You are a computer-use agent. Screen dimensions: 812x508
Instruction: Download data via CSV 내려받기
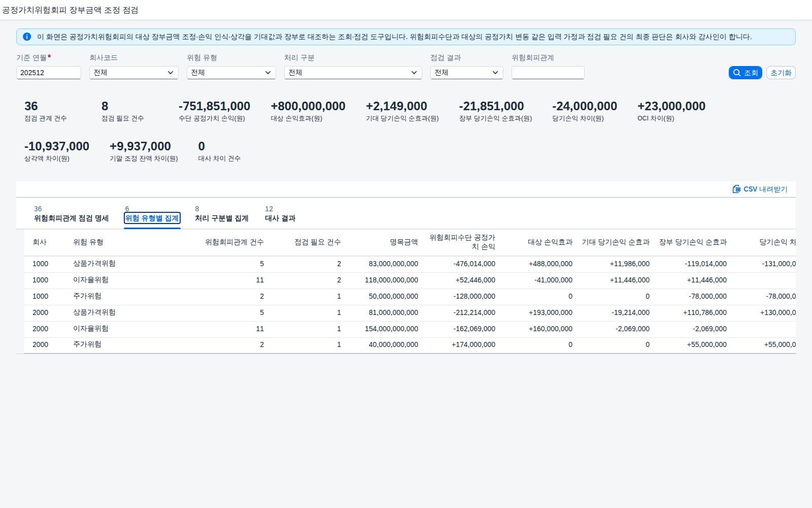(760, 189)
